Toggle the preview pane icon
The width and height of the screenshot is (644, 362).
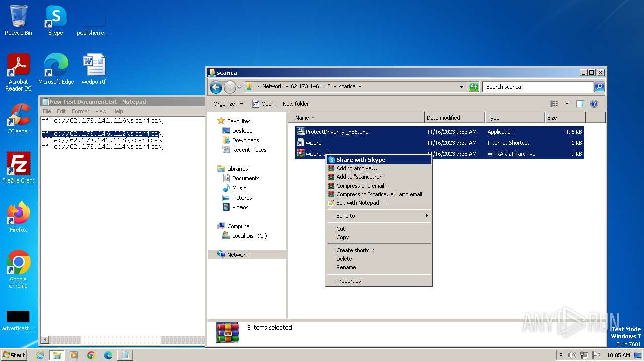point(580,104)
